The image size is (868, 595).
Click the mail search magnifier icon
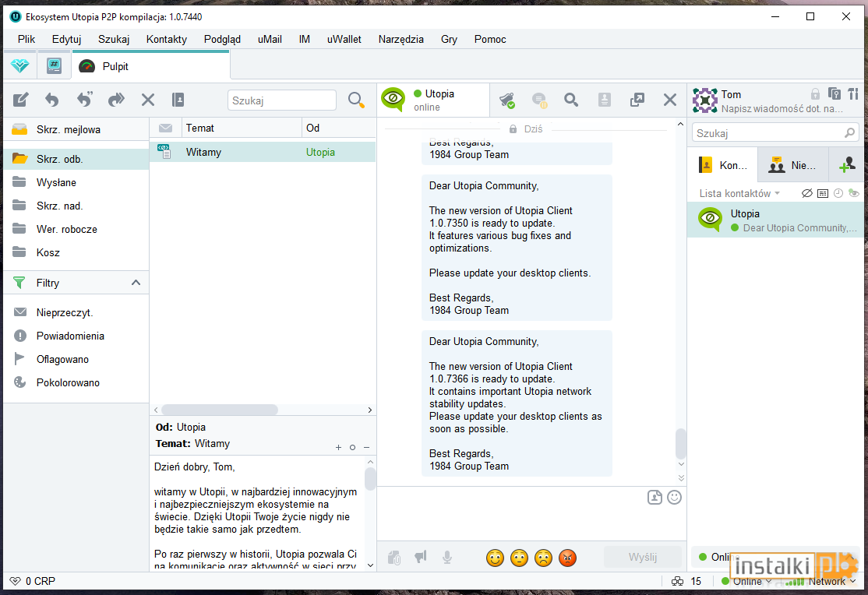[356, 100]
